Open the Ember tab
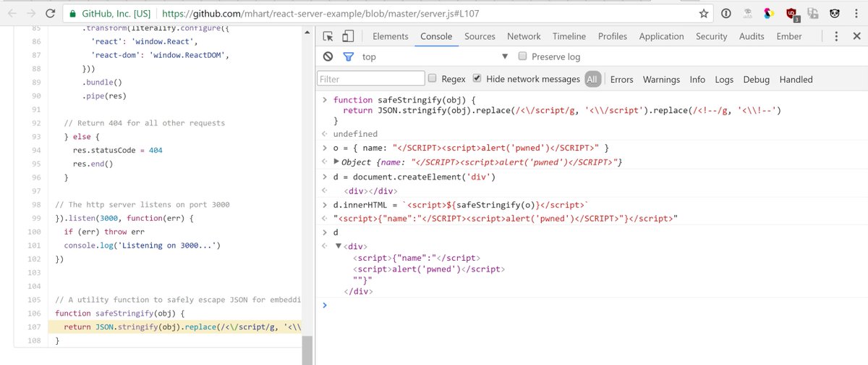 pyautogui.click(x=789, y=36)
